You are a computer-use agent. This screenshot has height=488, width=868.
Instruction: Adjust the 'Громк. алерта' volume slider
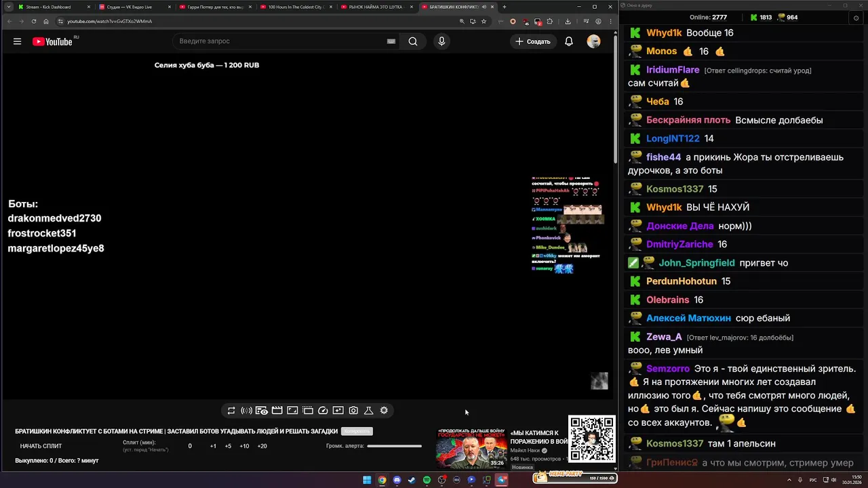[x=394, y=446]
